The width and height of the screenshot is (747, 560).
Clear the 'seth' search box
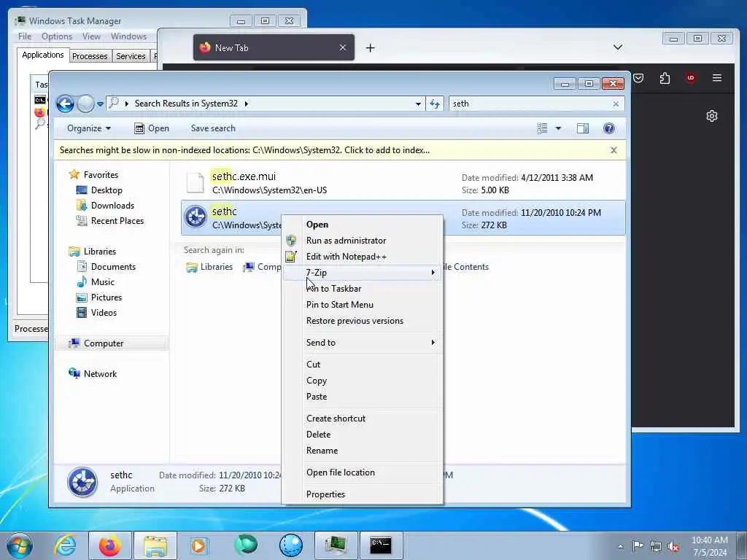click(616, 104)
